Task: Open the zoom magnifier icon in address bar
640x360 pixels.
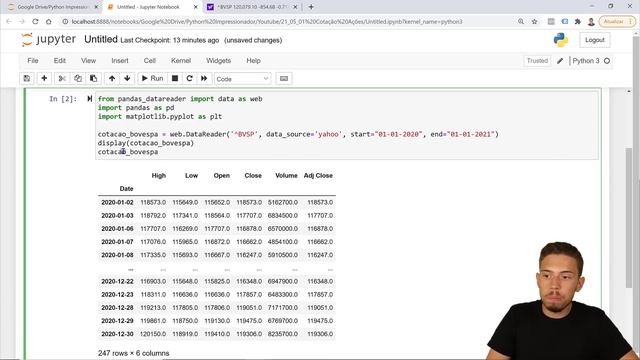Action: pyautogui.click(x=521, y=22)
